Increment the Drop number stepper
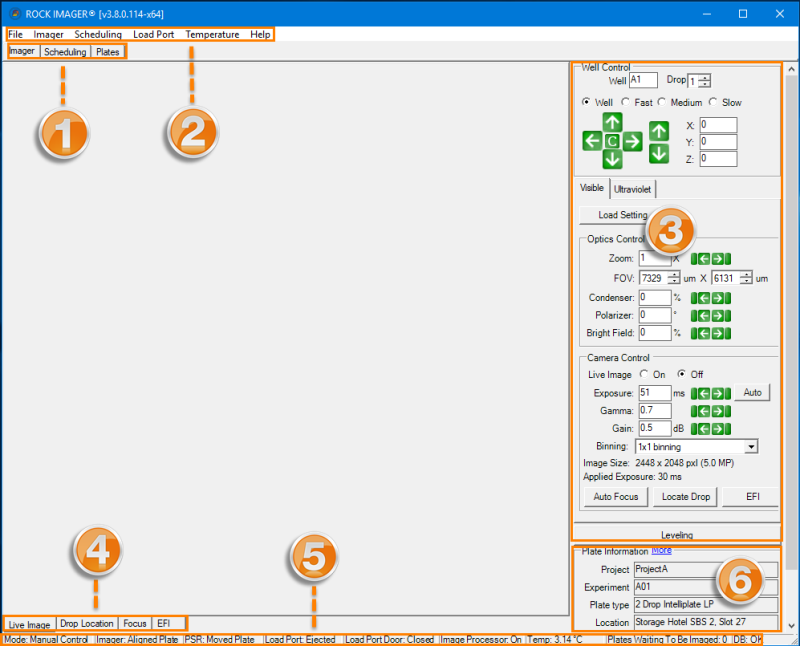Screen dimensions: 800x646 click(x=704, y=77)
